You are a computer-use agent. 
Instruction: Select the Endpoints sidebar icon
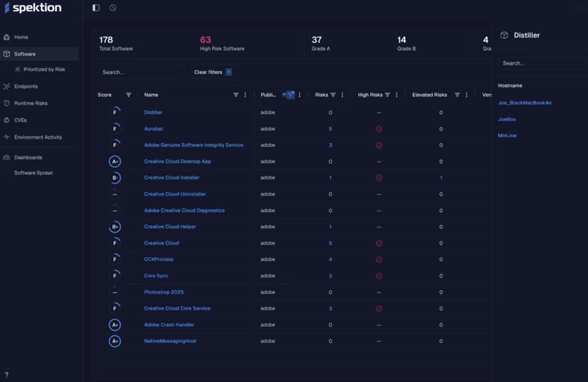(x=6, y=86)
